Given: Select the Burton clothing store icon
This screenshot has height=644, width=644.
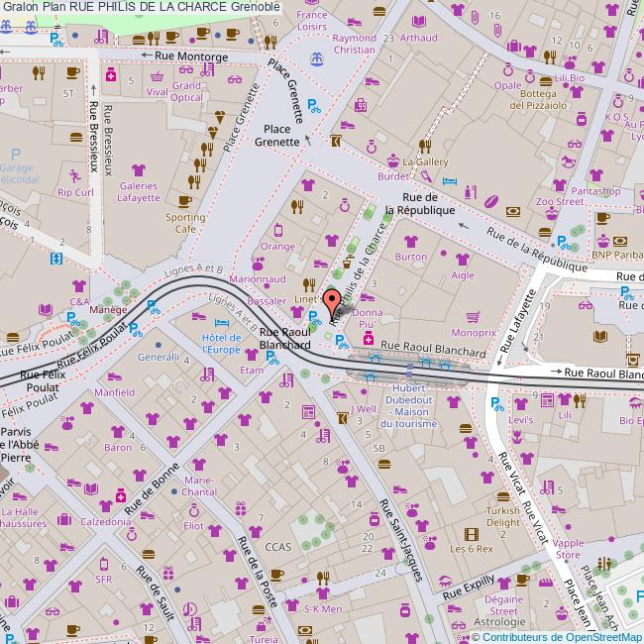Looking at the screenshot, I should point(409,239).
